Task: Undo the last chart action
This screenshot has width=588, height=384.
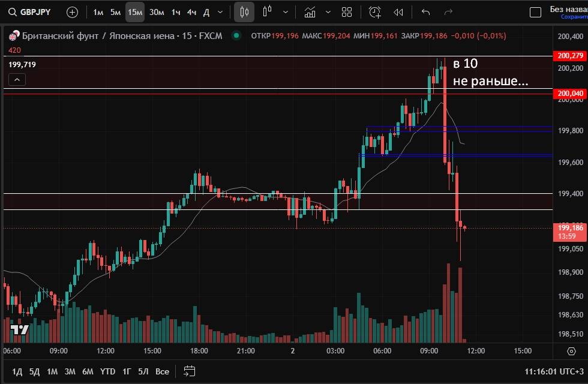Action: pyautogui.click(x=426, y=12)
